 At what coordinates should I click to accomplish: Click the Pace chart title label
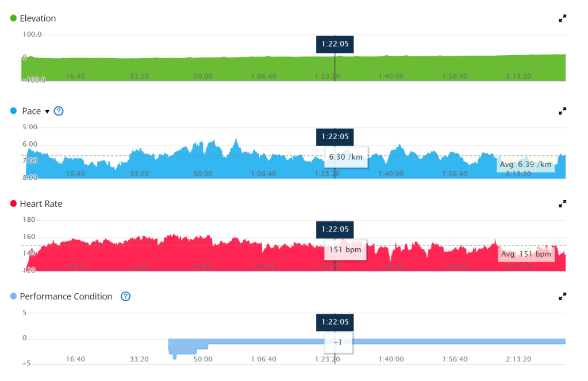pos(31,111)
